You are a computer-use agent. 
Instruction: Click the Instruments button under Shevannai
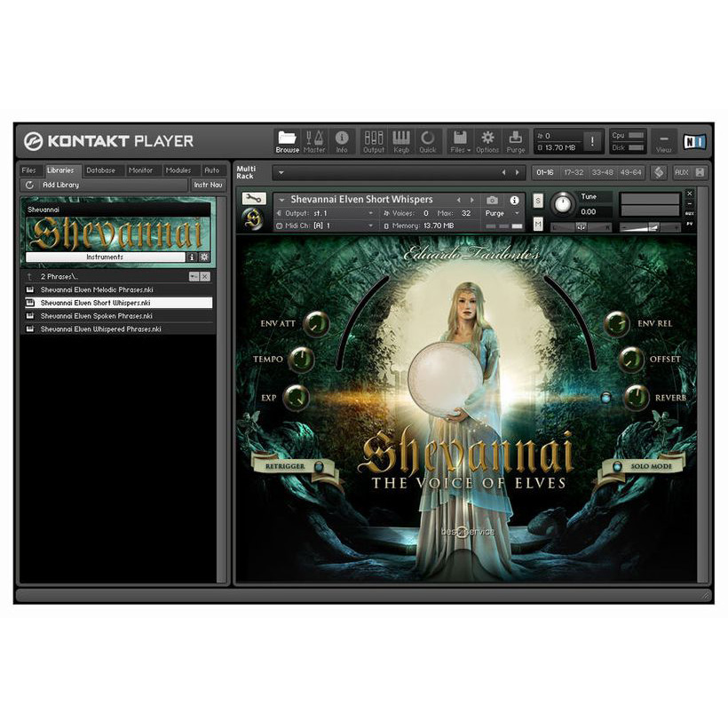click(x=105, y=257)
